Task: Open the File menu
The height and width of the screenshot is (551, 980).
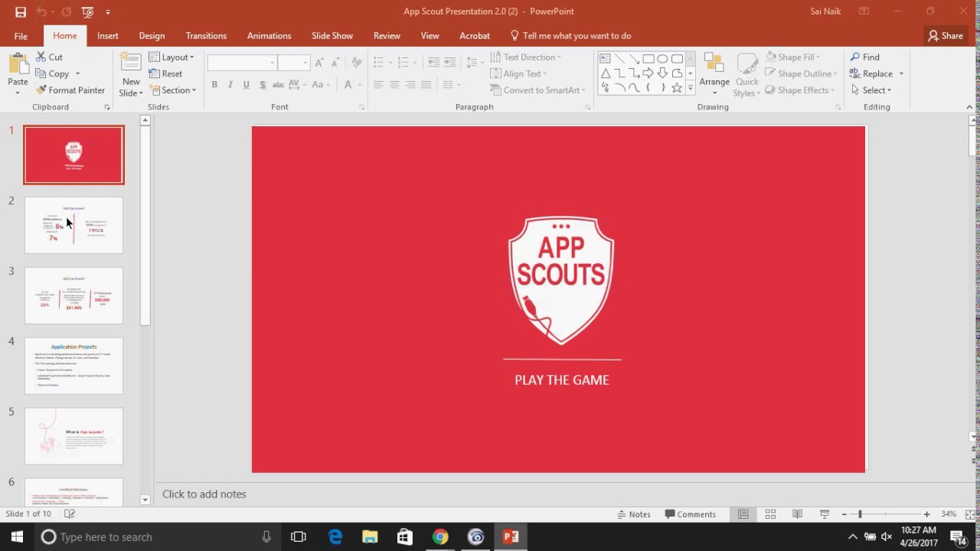Action: click(x=21, y=36)
